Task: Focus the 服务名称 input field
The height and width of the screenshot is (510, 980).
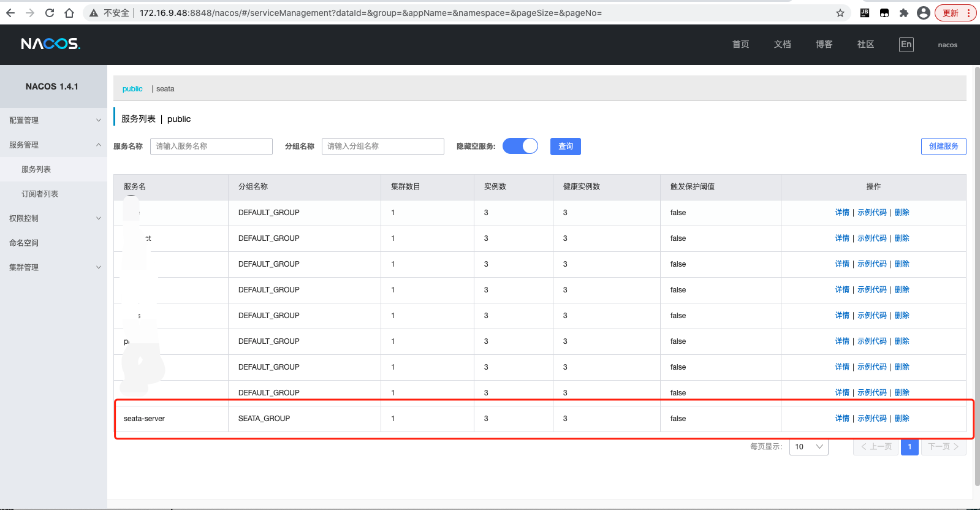Action: click(x=211, y=146)
